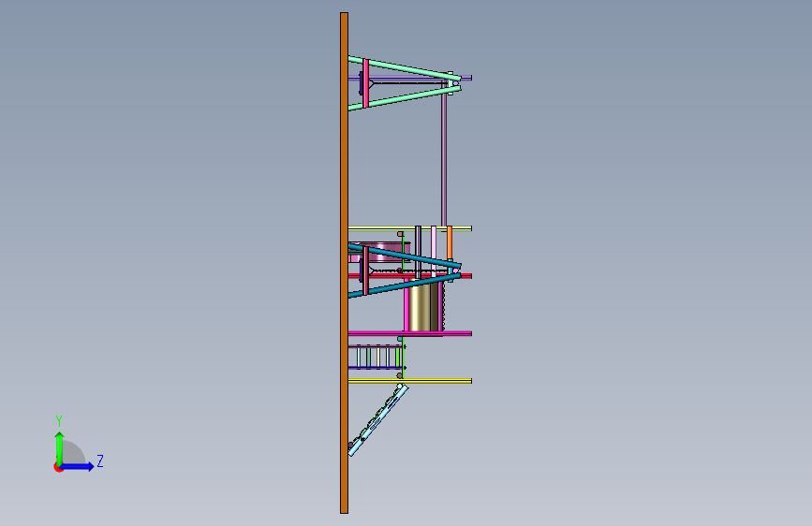Select the small orange post under top yellow shelf
The height and width of the screenshot is (526, 812).
(450, 242)
